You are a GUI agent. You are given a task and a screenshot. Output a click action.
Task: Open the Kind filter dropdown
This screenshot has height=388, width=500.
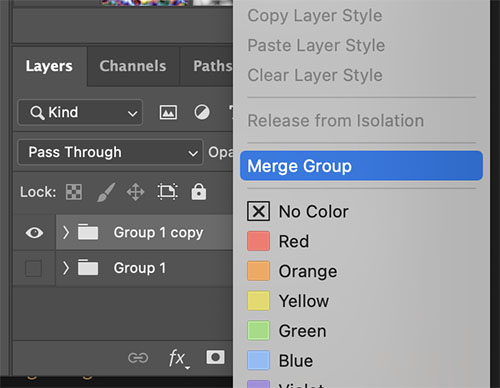coord(80,112)
